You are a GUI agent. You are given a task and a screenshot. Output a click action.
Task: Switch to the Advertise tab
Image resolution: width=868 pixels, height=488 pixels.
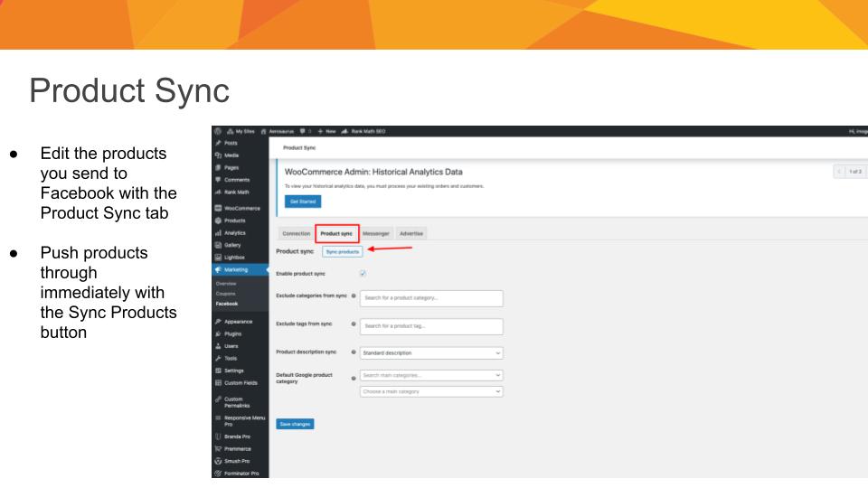pos(411,233)
